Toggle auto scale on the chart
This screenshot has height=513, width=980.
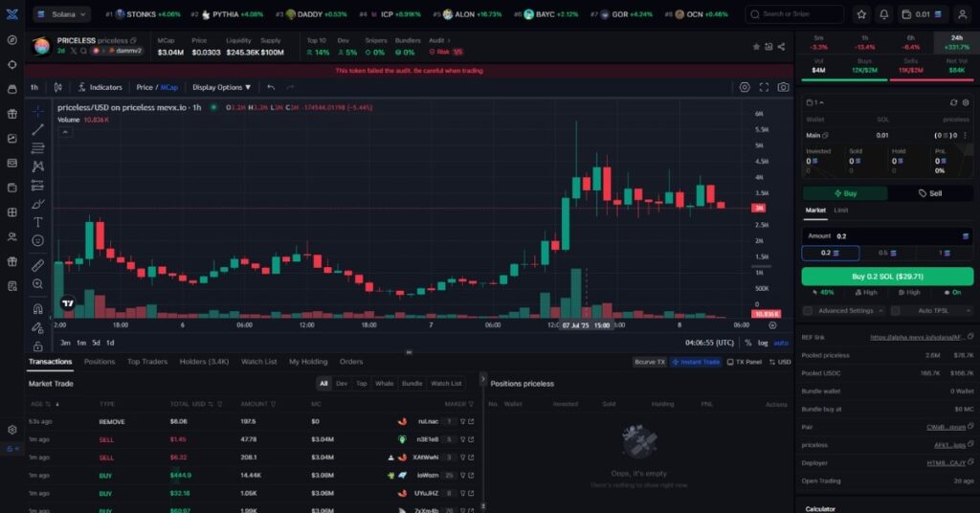[x=781, y=343]
